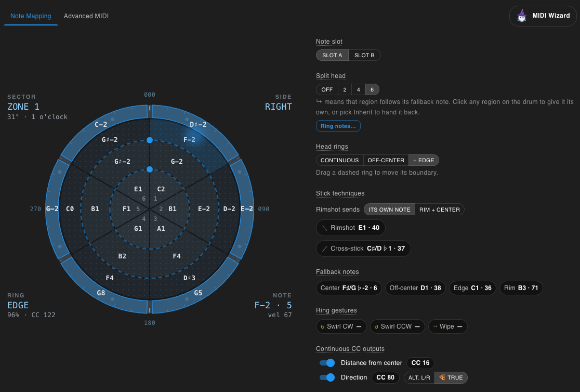Select the D-2 edge region
The width and height of the screenshot is (580, 392).
click(229, 209)
